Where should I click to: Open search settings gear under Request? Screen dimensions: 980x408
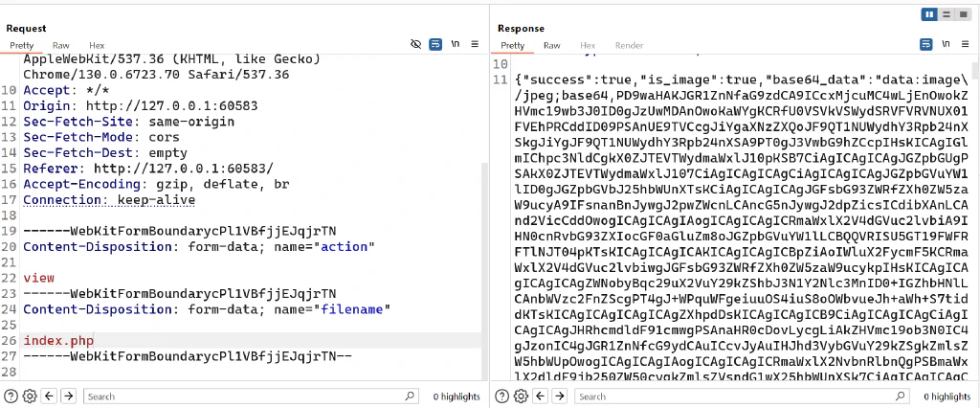30,397
